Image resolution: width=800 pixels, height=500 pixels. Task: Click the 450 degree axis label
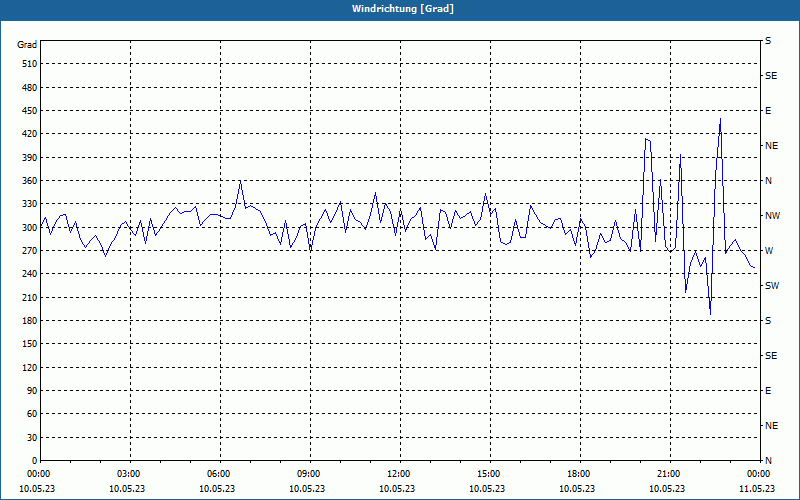(x=30, y=111)
